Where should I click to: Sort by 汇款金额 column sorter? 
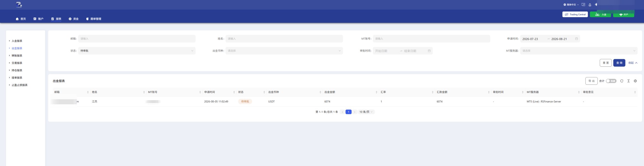(x=489, y=92)
